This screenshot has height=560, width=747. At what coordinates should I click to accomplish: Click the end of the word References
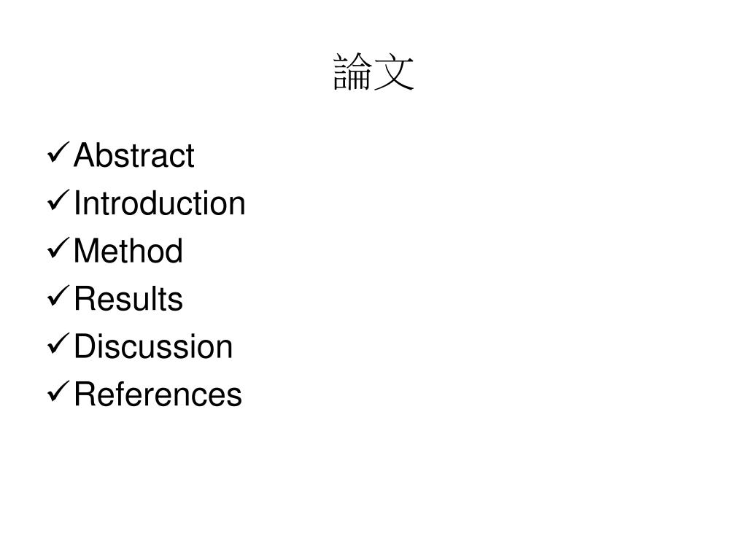pyautogui.click(x=242, y=395)
